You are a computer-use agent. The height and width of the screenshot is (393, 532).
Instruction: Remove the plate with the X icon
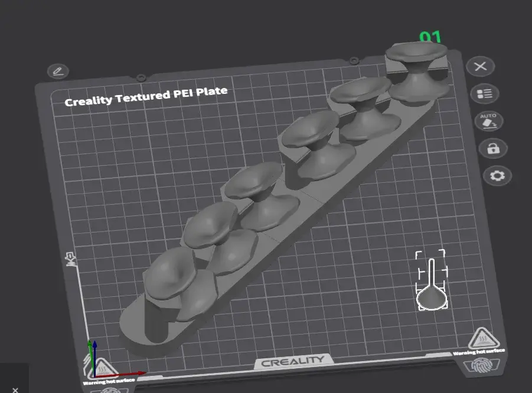tap(480, 66)
